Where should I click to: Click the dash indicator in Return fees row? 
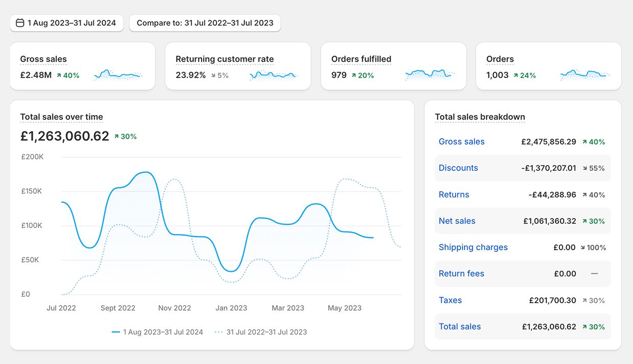coord(594,274)
